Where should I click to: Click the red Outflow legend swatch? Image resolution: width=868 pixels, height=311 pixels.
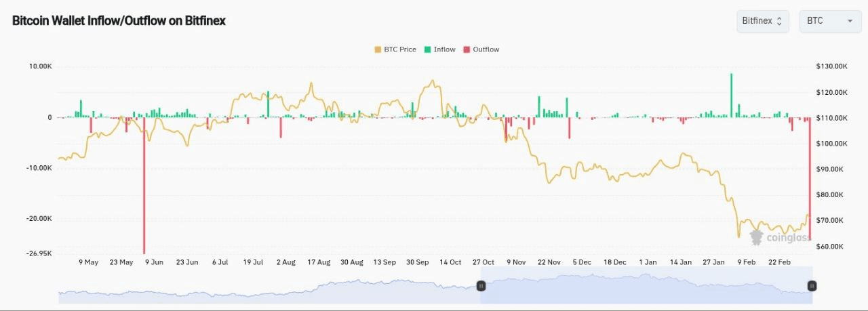tap(467, 49)
